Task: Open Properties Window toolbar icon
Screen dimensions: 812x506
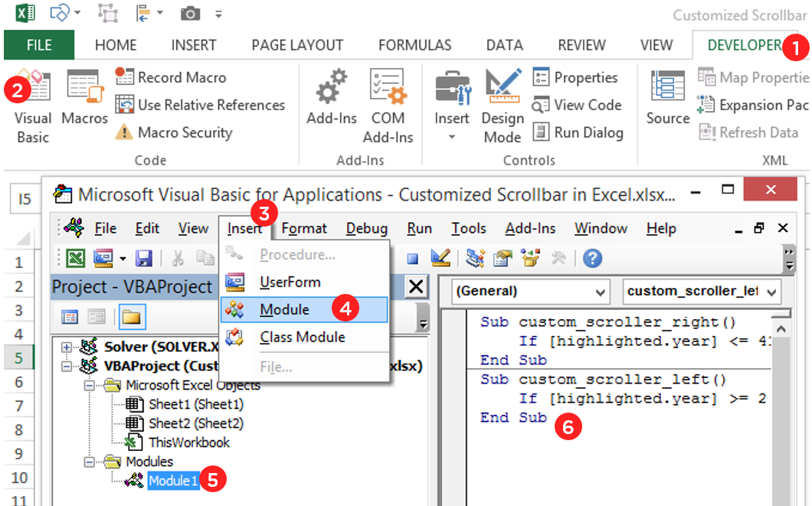Action: [503, 258]
